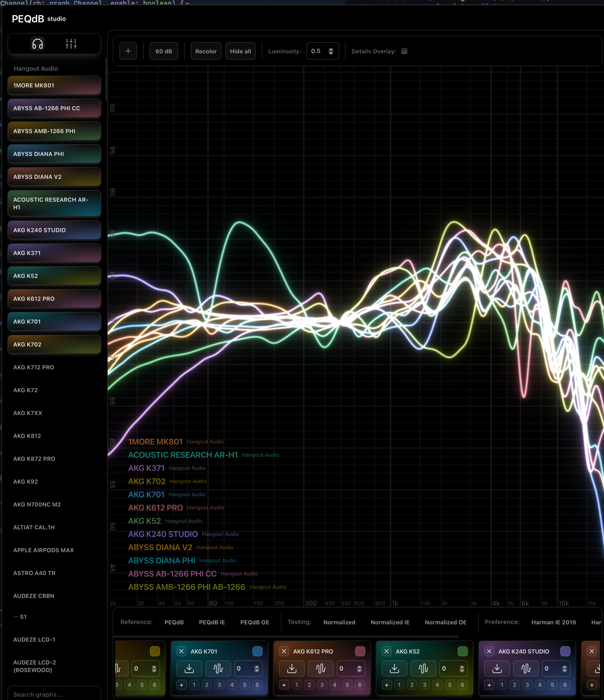Switch to the headphones graph panel
This screenshot has height=700, width=604.
click(38, 44)
